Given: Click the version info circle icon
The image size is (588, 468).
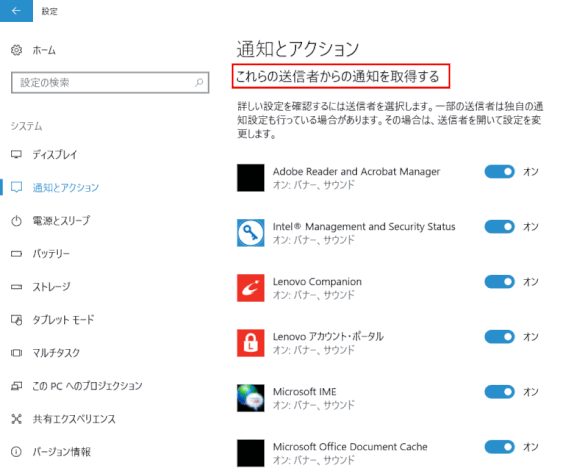Looking at the screenshot, I should pyautogui.click(x=16, y=452).
